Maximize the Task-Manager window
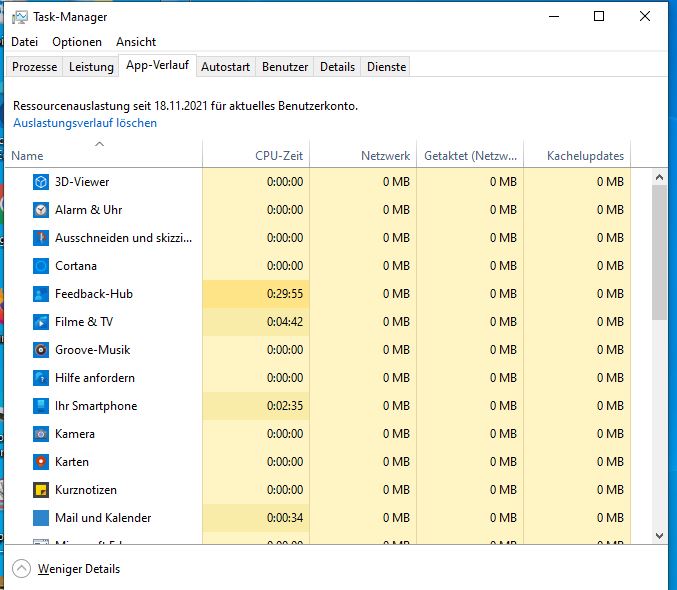The width and height of the screenshot is (677, 590). click(599, 16)
